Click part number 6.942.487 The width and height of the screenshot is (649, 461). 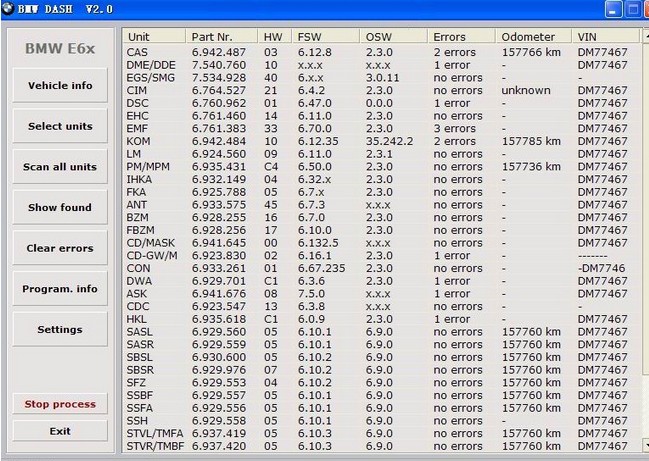coord(219,52)
